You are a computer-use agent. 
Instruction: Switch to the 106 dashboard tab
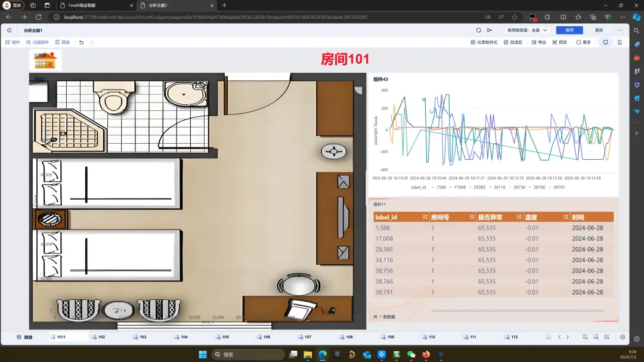[x=264, y=337]
